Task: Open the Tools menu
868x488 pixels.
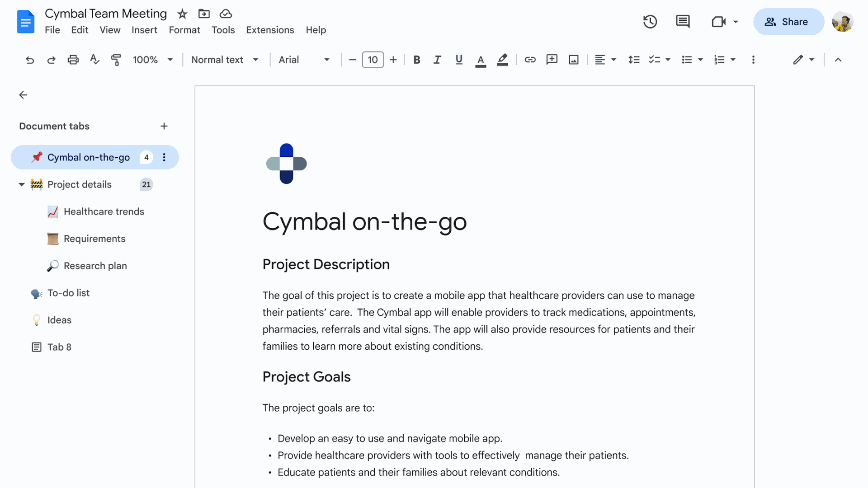Action: point(223,30)
